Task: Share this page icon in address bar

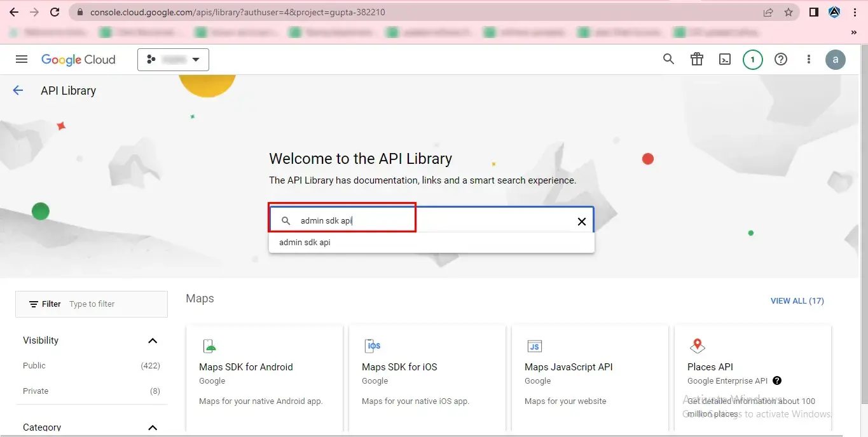Action: tap(768, 12)
